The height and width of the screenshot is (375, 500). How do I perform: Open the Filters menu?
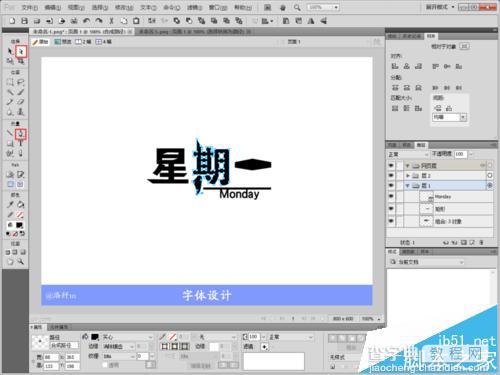click(194, 7)
